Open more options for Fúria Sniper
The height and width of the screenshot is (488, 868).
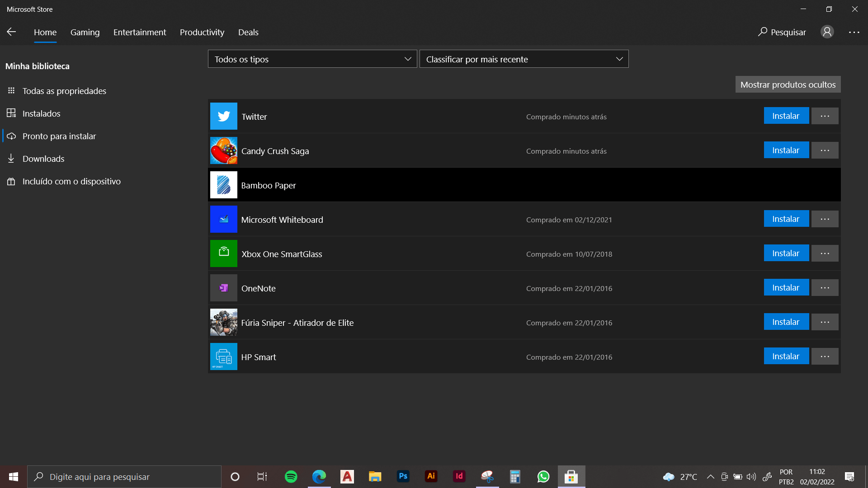825,322
